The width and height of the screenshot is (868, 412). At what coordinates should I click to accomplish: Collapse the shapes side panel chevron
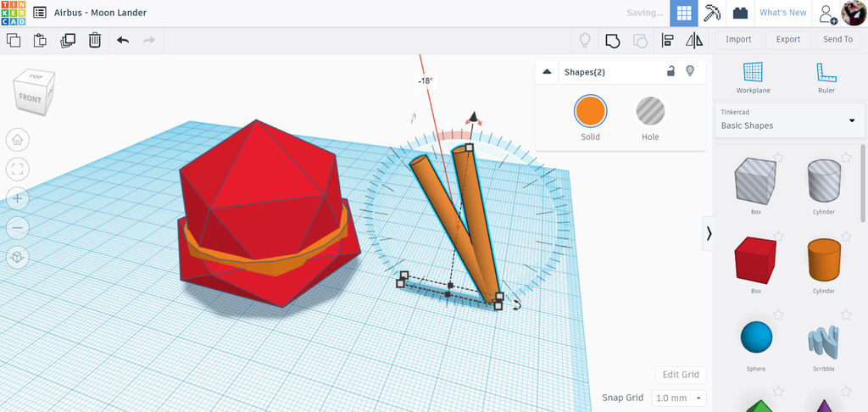point(709,234)
